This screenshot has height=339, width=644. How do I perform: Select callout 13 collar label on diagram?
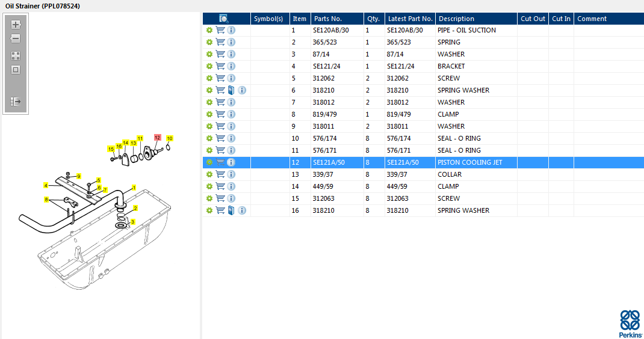[x=134, y=143]
